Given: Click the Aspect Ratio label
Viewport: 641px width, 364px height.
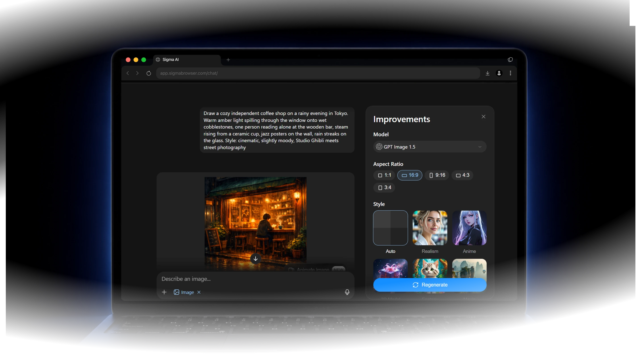Looking at the screenshot, I should click(x=388, y=164).
